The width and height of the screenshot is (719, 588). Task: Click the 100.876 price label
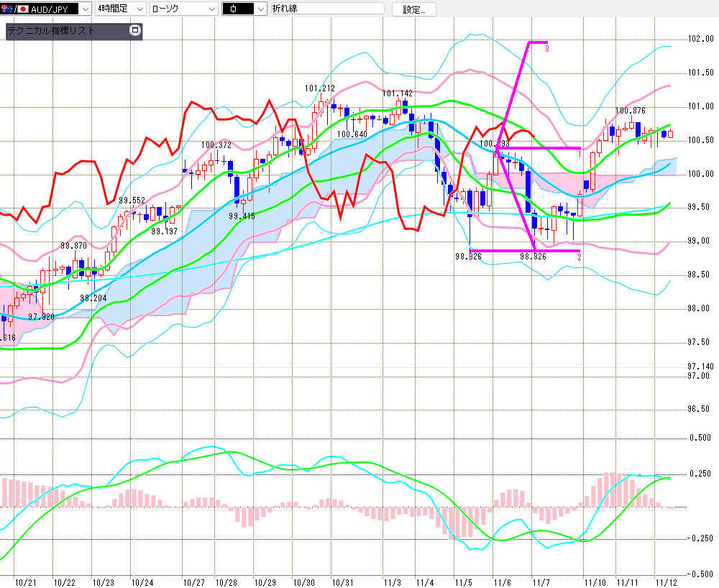click(630, 111)
